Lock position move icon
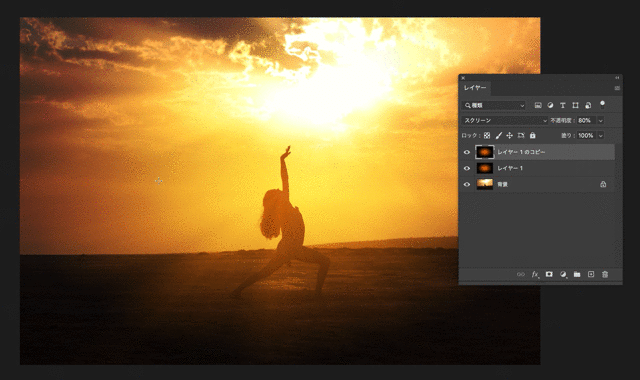This screenshot has height=380, width=640. pyautogui.click(x=509, y=136)
